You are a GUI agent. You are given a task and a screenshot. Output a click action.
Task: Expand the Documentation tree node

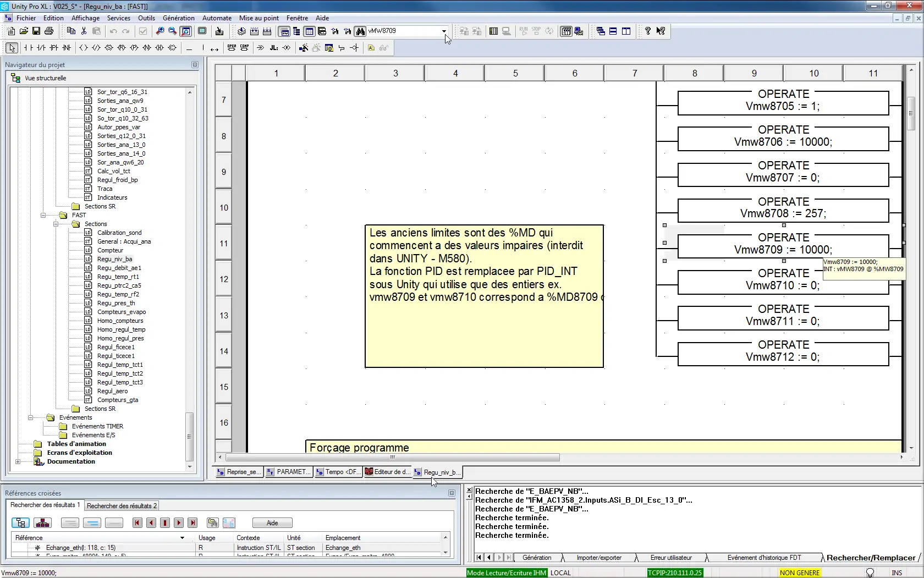[18, 461]
